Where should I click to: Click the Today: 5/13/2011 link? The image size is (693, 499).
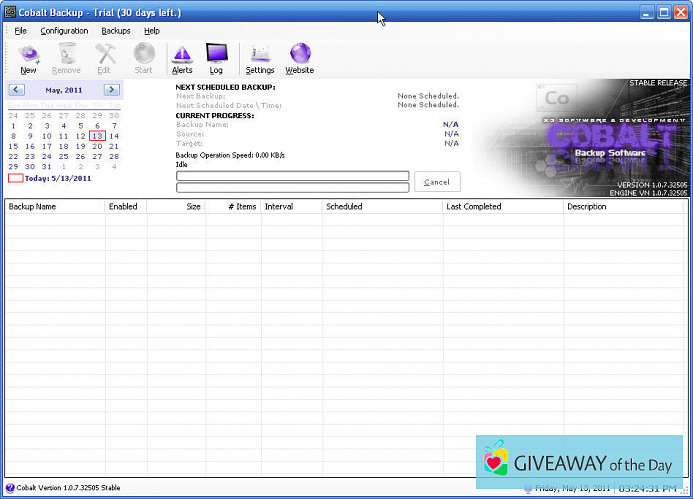(x=58, y=178)
